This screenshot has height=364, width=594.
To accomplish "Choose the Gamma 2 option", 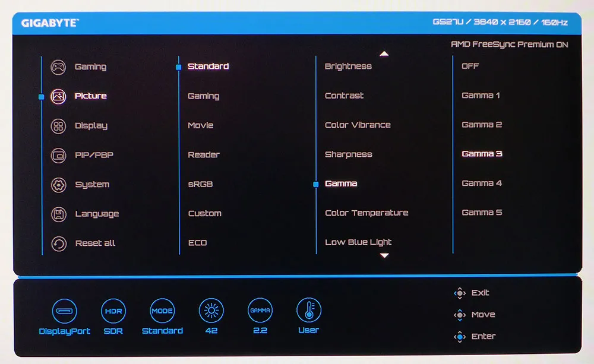I will point(482,125).
